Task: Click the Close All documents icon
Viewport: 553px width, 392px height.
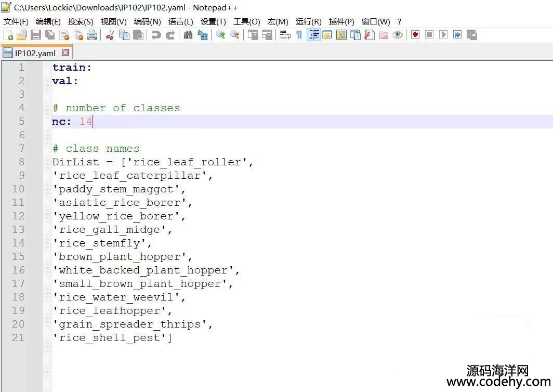Action: click(x=78, y=35)
